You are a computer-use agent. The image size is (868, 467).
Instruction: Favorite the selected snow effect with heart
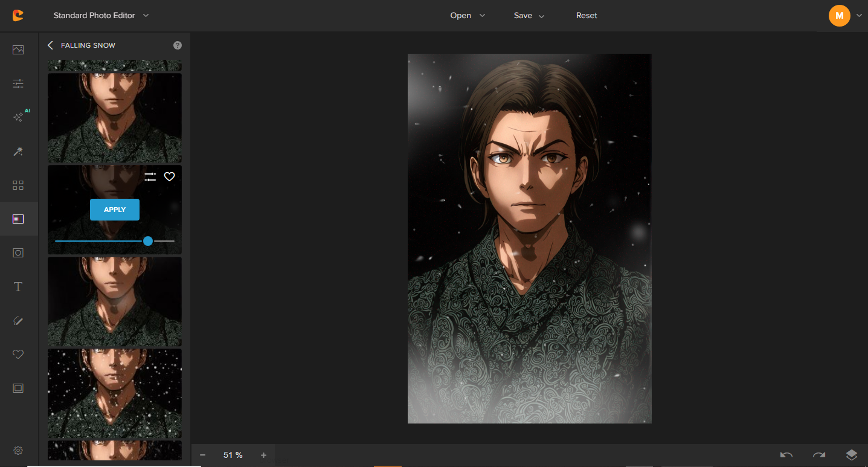pyautogui.click(x=170, y=176)
